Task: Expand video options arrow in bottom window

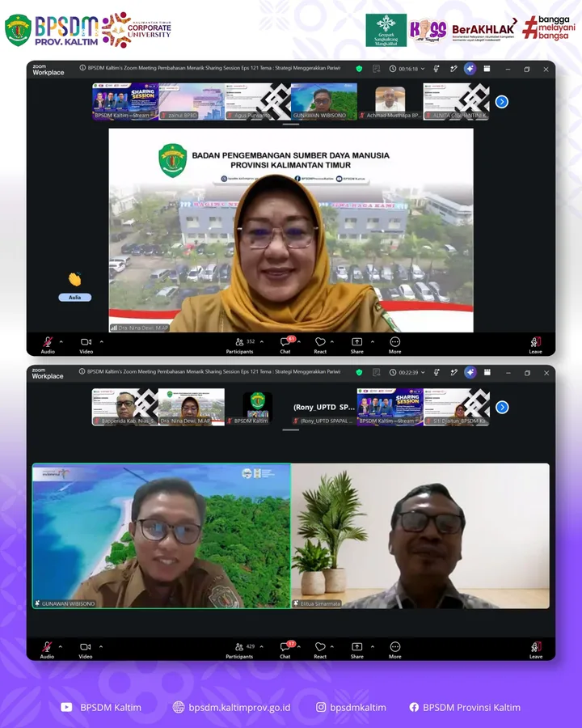Action: pyautogui.click(x=101, y=647)
